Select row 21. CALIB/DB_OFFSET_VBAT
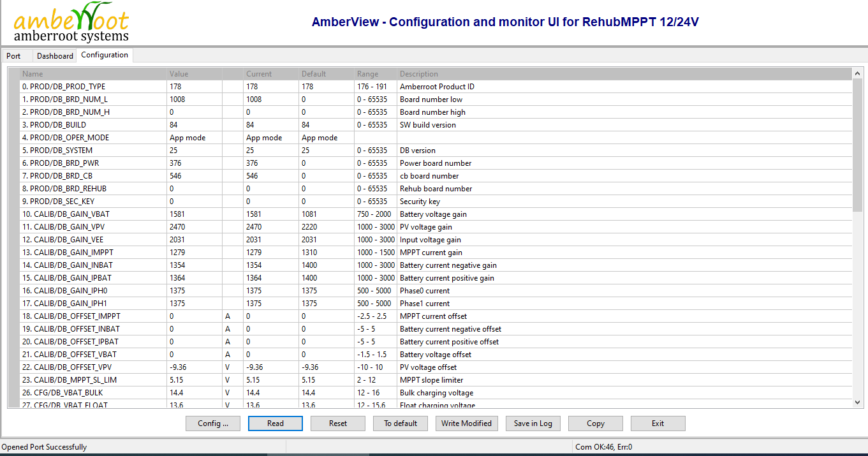Image resolution: width=868 pixels, height=456 pixels. point(436,355)
